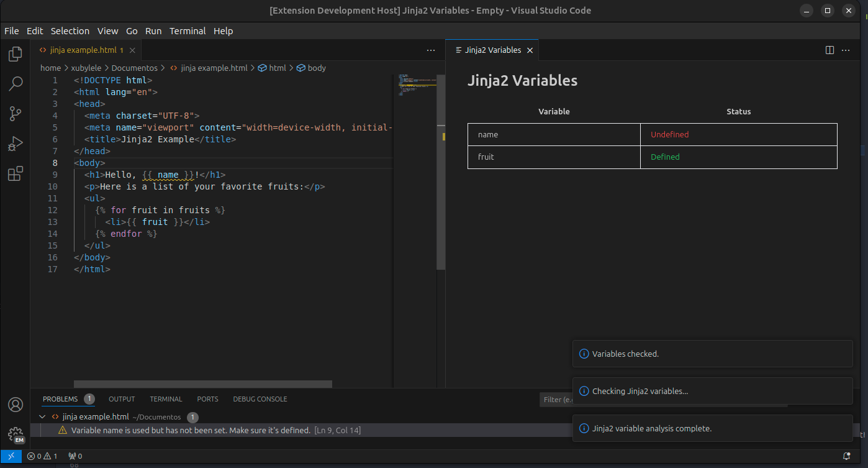868x468 pixels.
Task: Click the editor horizontal scrollbar
Action: [203, 384]
